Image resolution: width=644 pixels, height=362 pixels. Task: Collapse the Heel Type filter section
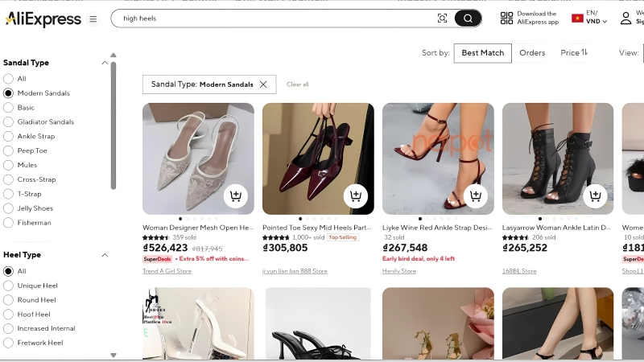point(105,255)
